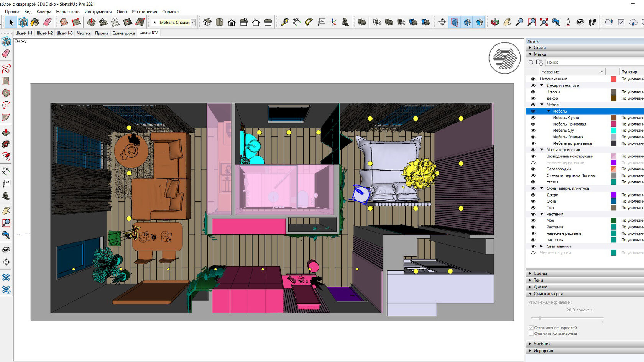This screenshot has width=644, height=362.
Task: Collapse the Метки panel
Action: [530, 54]
